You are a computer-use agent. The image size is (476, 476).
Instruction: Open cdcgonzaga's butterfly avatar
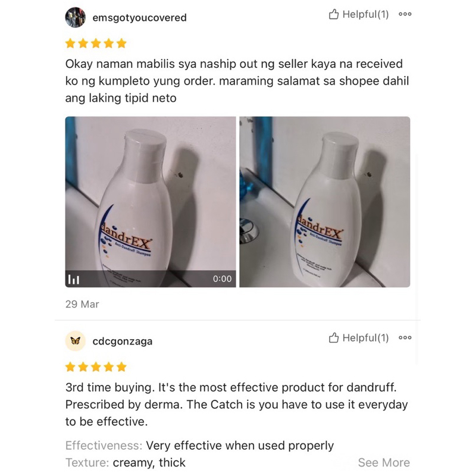point(76,341)
